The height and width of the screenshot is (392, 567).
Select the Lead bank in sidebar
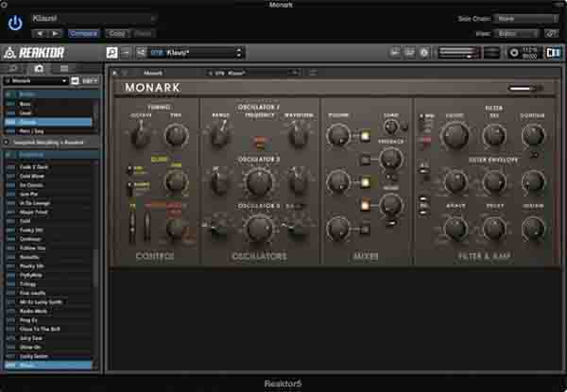coord(48,113)
